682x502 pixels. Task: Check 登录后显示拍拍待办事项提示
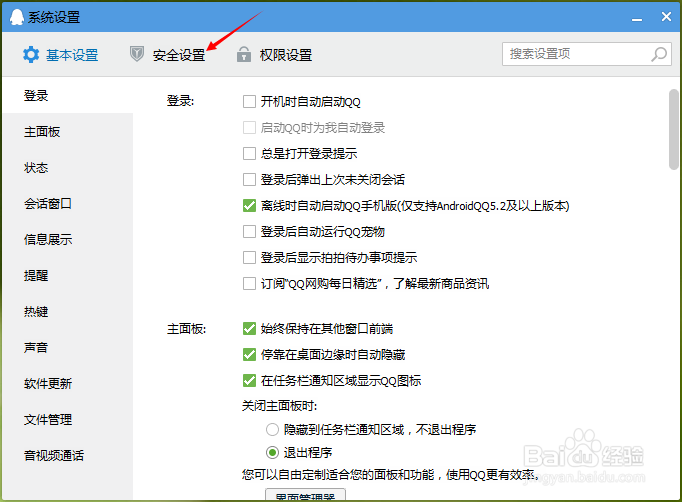pyautogui.click(x=249, y=258)
